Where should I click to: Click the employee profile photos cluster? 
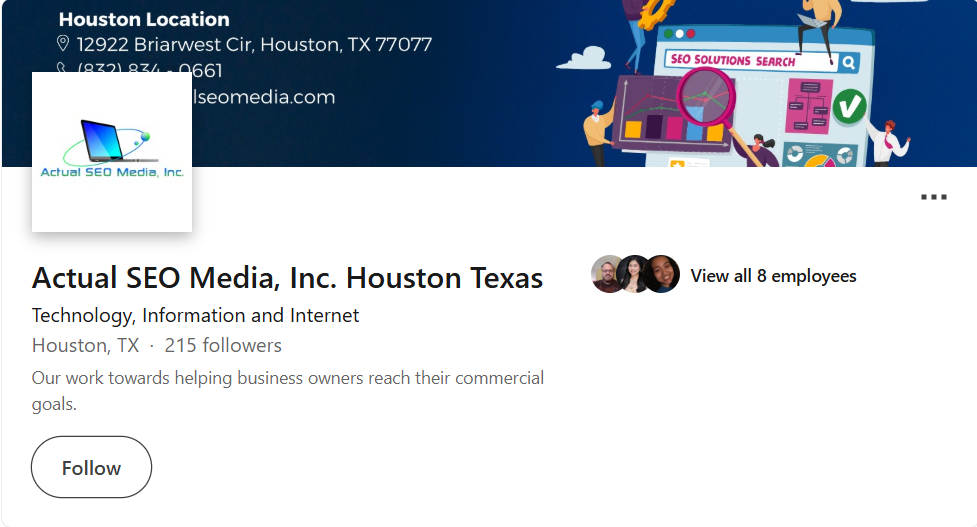(636, 274)
